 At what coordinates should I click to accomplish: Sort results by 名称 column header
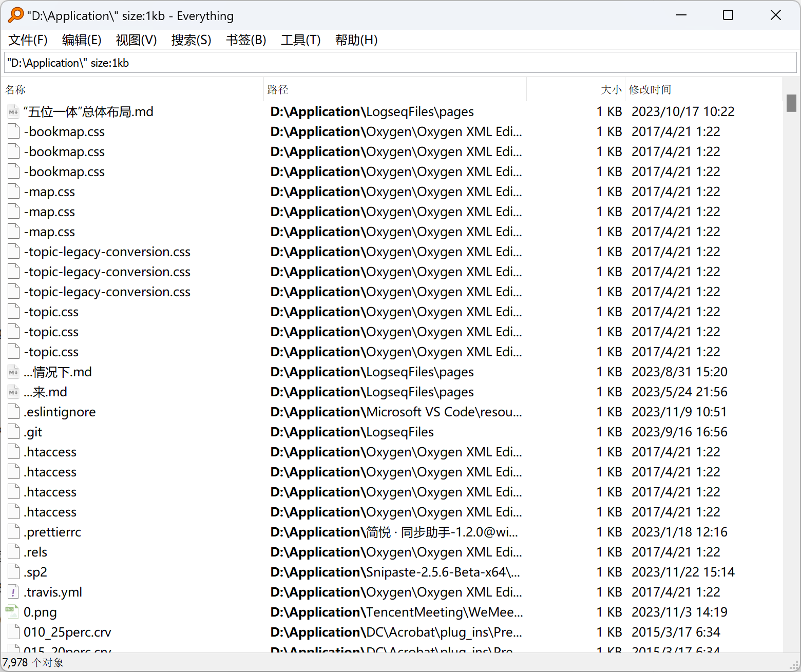click(x=132, y=90)
